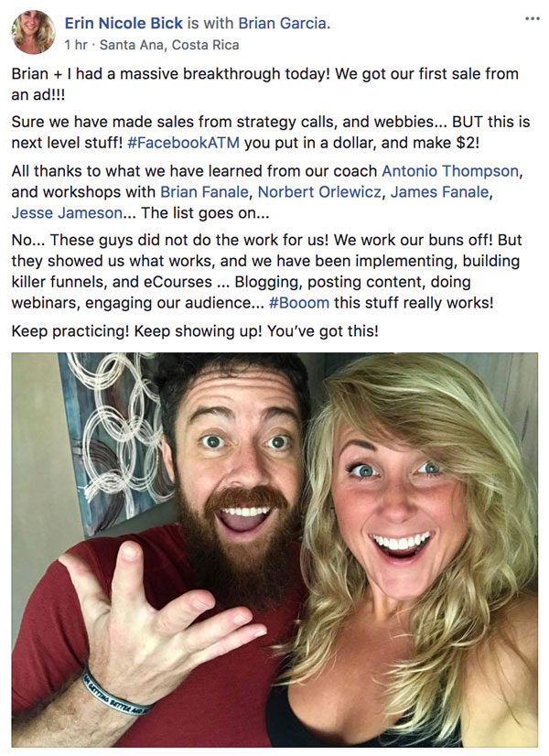Viewport: 549px width, 756px height.
Task: Open Erin Nicole Bick's profile name link
Action: pyautogui.click(x=124, y=23)
